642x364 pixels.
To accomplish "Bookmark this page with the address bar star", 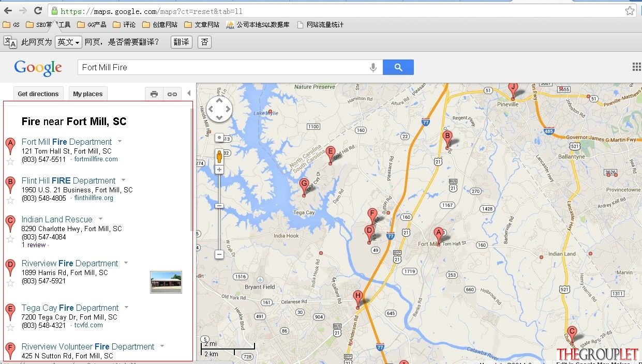I will pyautogui.click(x=630, y=11).
